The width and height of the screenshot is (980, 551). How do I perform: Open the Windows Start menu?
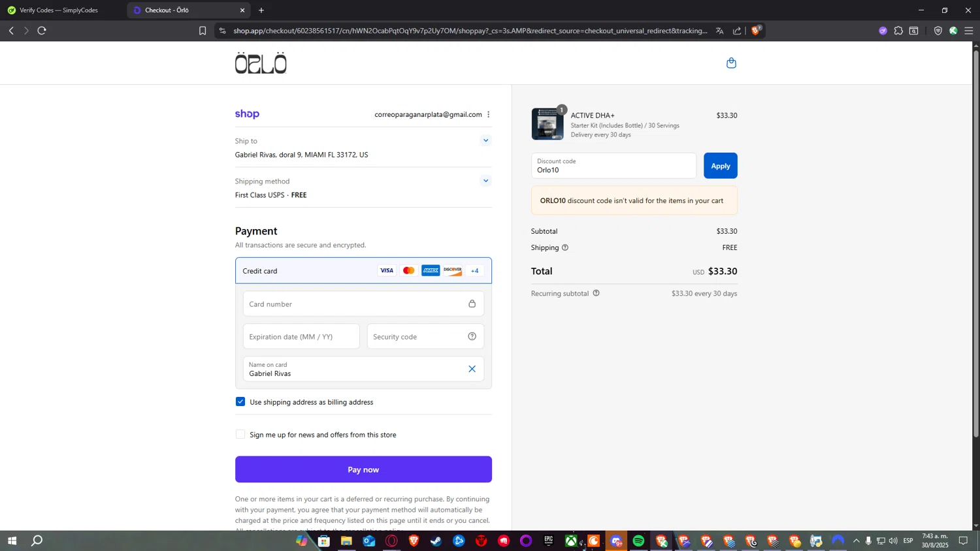point(12,541)
